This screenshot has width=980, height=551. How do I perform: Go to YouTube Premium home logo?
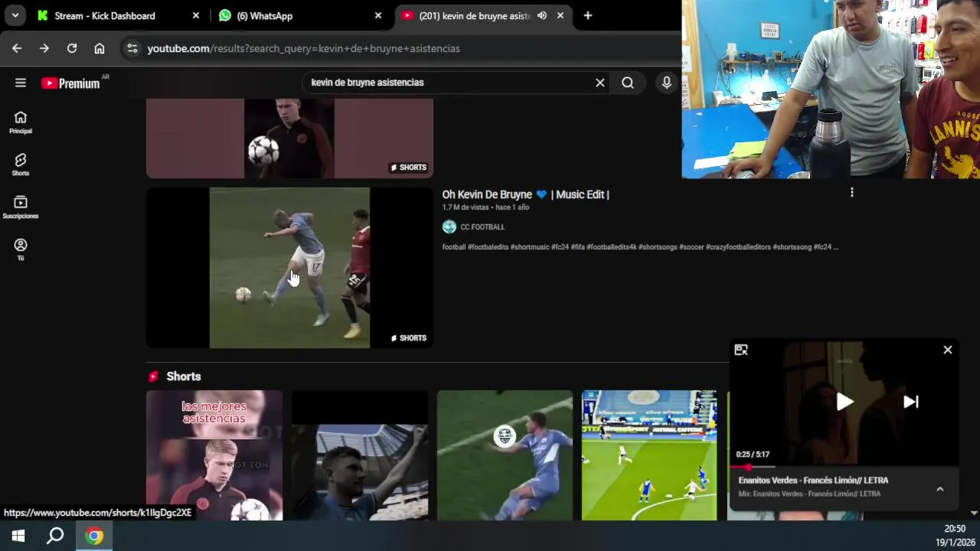pos(70,83)
